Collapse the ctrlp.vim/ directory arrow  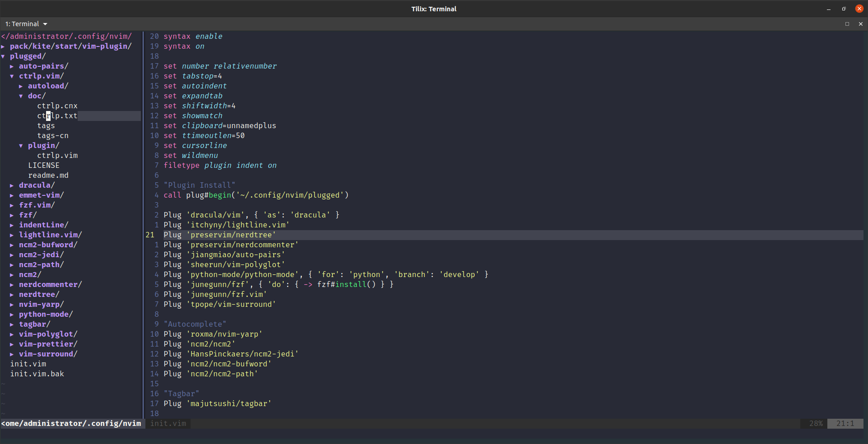click(12, 76)
